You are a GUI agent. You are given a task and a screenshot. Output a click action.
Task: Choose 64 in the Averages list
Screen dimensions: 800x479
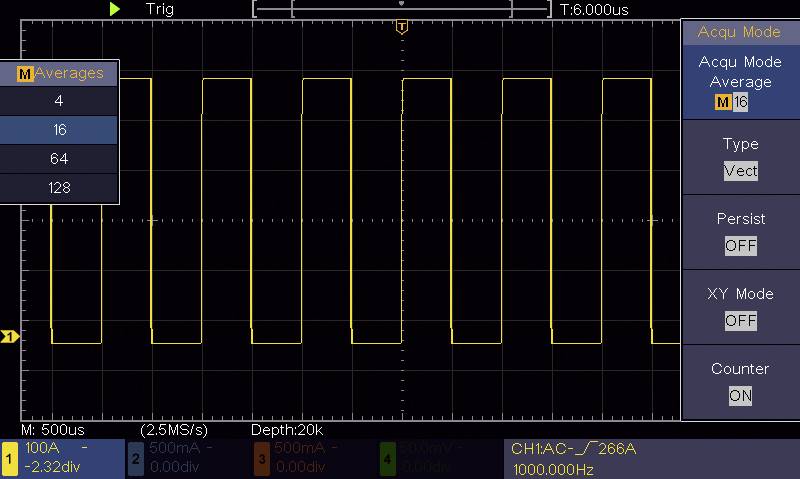(59, 159)
